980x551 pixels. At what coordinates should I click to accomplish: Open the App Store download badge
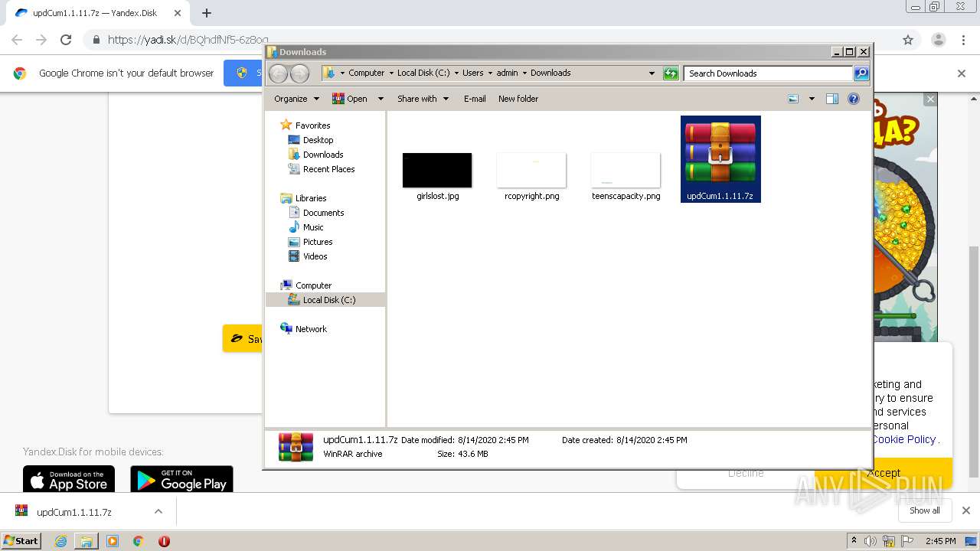[69, 479]
